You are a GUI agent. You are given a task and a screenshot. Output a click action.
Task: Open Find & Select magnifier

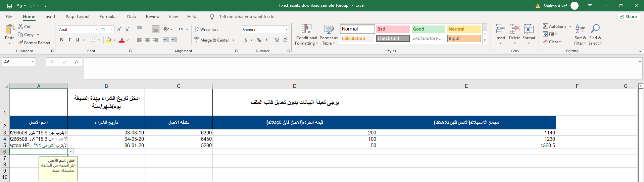[595, 29]
